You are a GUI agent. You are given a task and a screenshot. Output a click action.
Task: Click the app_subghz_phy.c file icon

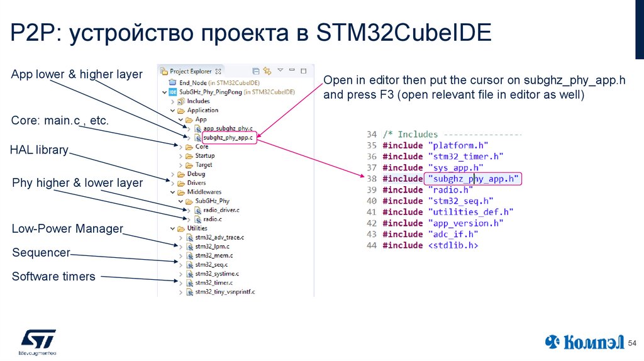pyautogui.click(x=197, y=128)
